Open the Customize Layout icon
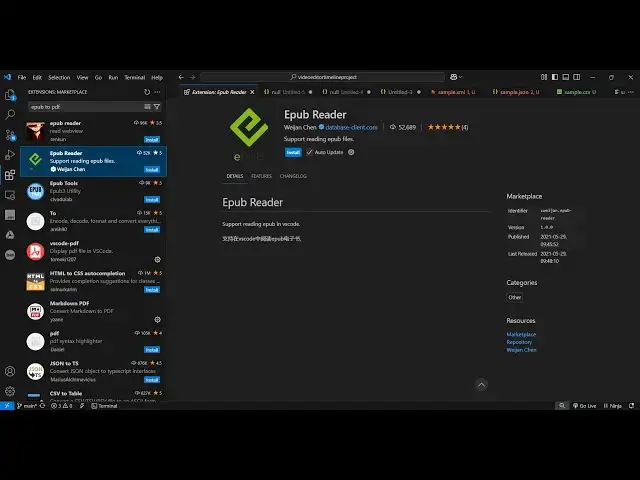The height and width of the screenshot is (480, 640). 544,77
